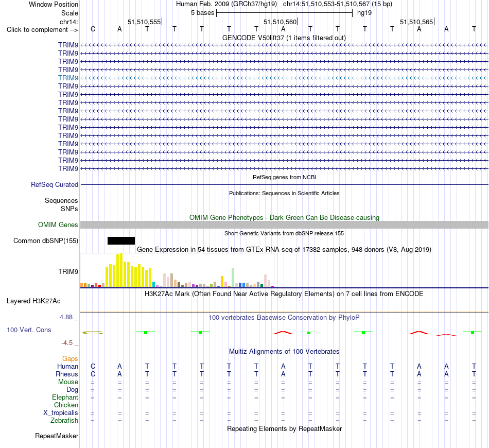Click the 'Zebrafish' species label
The height and width of the screenshot is (448, 489).
coord(64,421)
